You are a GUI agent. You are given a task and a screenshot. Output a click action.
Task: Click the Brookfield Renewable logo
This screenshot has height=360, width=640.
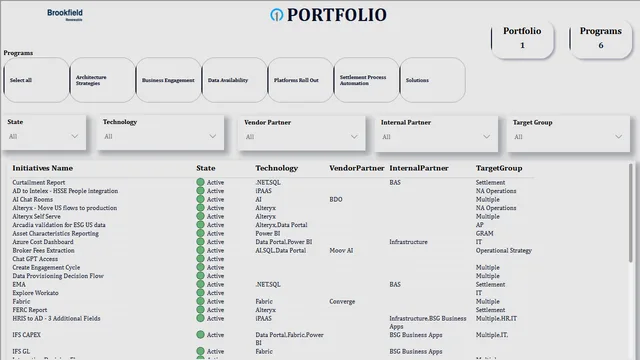pyautogui.click(x=65, y=15)
